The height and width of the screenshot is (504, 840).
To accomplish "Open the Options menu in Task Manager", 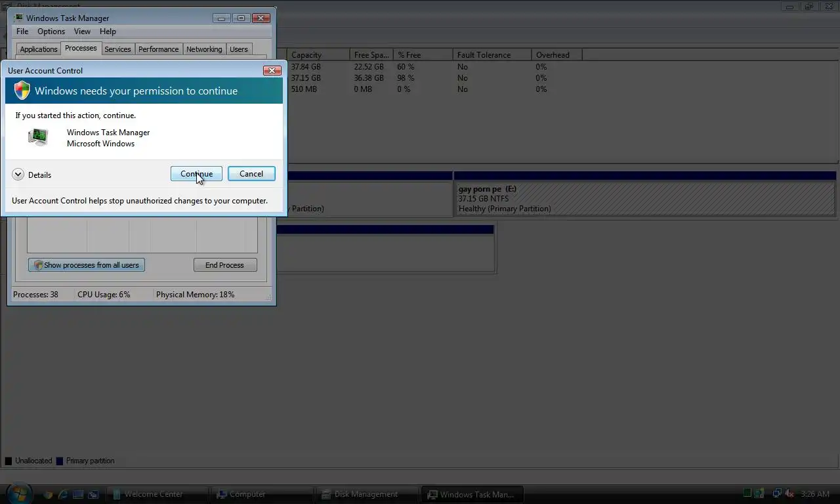I will [51, 31].
